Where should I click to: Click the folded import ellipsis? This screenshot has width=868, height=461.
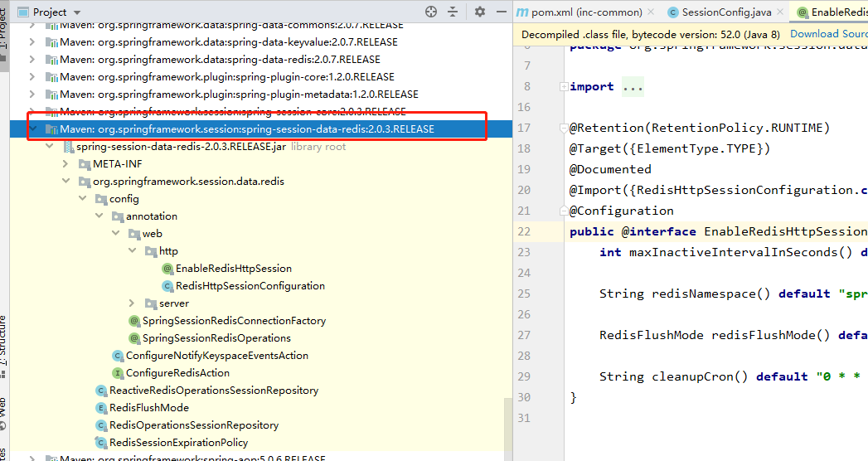point(633,87)
